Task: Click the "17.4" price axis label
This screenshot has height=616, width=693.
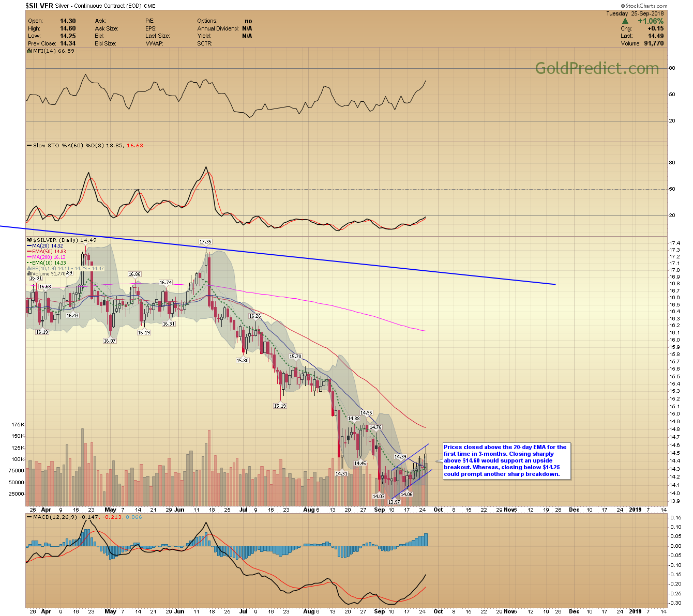Action: pyautogui.click(x=674, y=243)
